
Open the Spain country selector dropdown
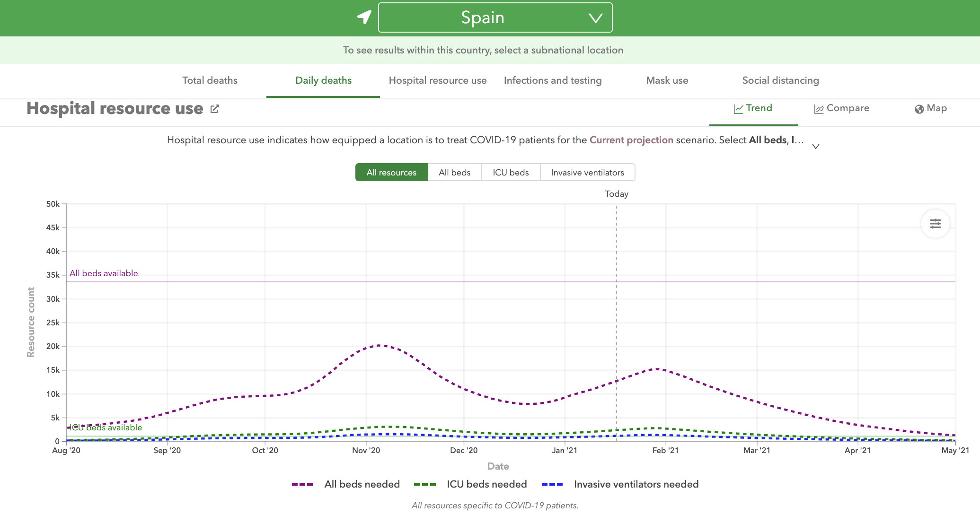[x=495, y=17]
